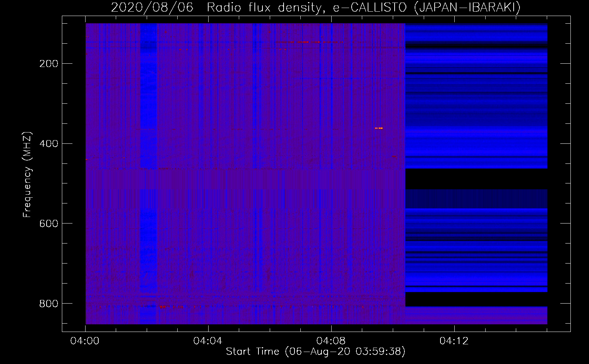589x364 pixels.
Task: Click the '04:12' time axis label
Action: tap(454, 341)
